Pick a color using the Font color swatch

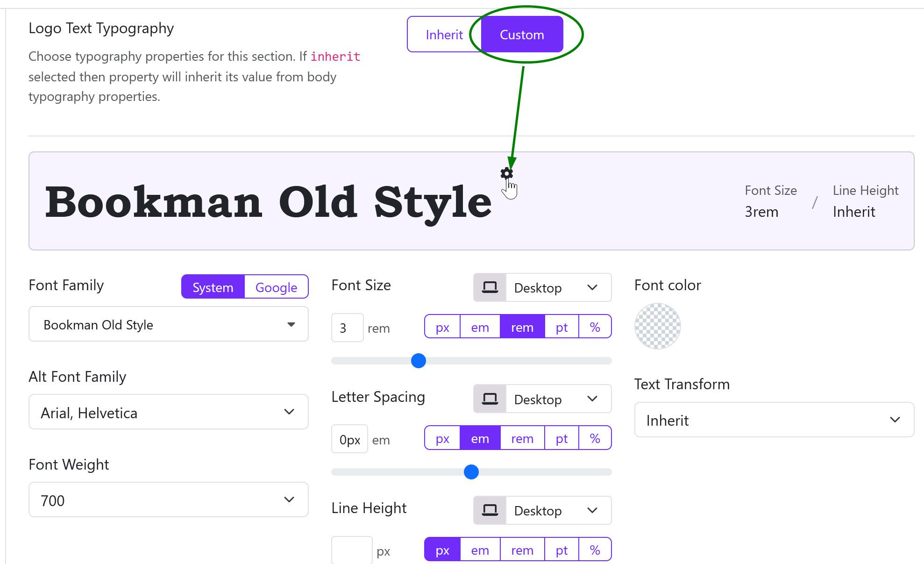[x=657, y=326]
